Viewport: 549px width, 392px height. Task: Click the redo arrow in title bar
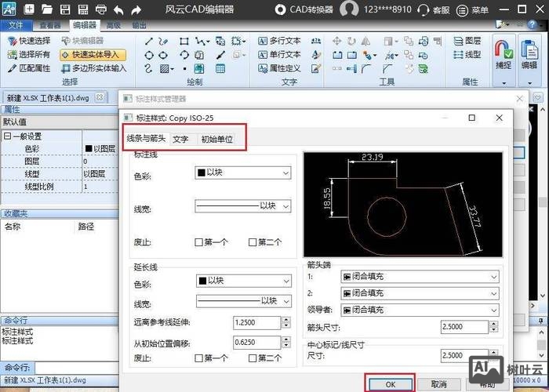[136, 9]
